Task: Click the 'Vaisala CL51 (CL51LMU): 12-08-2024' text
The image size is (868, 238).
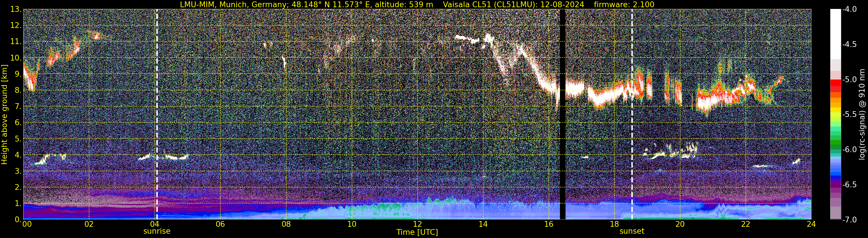Action: tap(514, 4)
